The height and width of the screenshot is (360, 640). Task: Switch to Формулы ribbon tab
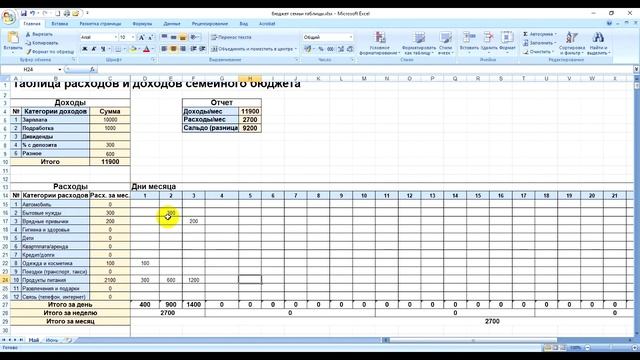click(142, 24)
